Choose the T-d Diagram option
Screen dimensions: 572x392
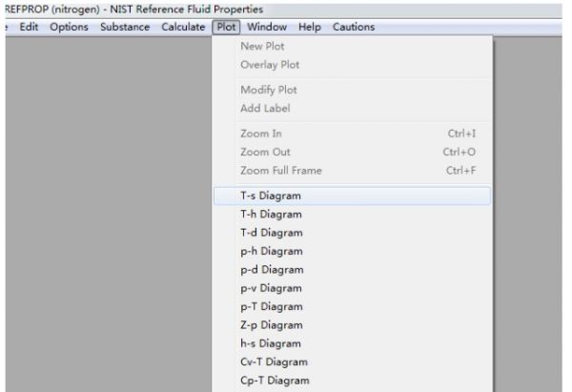[x=272, y=233]
